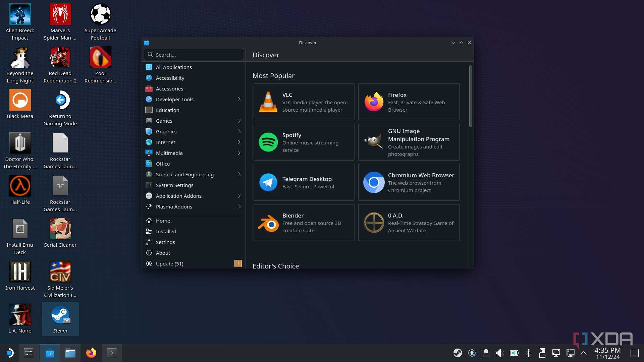The width and height of the screenshot is (644, 362).
Task: Click the Bluetooth tray icon
Action: click(528, 353)
